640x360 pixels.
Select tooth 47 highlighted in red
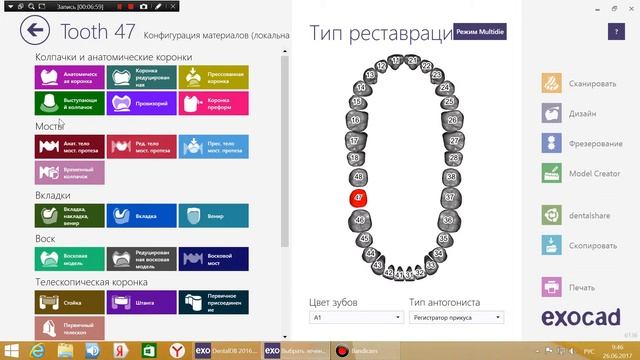pyautogui.click(x=358, y=198)
